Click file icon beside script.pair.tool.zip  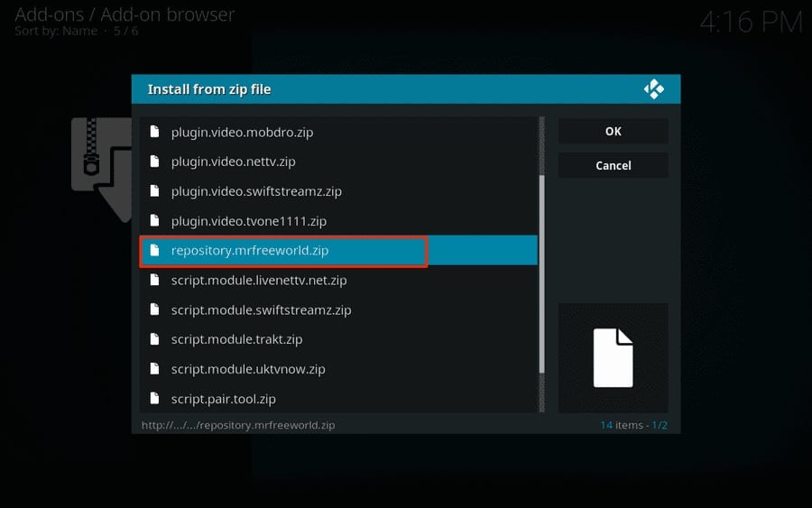coord(154,398)
